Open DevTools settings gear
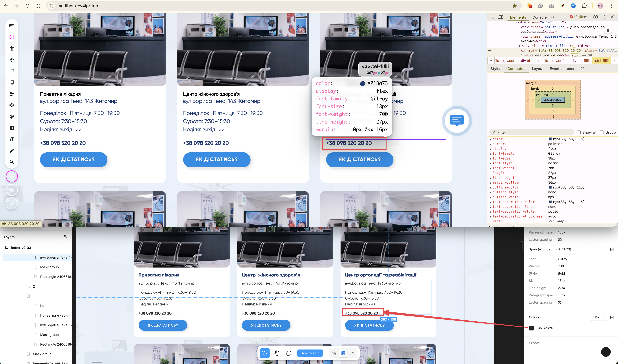Image resolution: width=618 pixels, height=364 pixels. pos(595,17)
